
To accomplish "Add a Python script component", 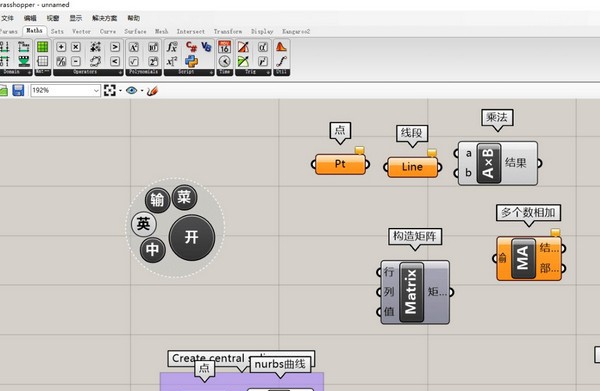I will (x=191, y=61).
